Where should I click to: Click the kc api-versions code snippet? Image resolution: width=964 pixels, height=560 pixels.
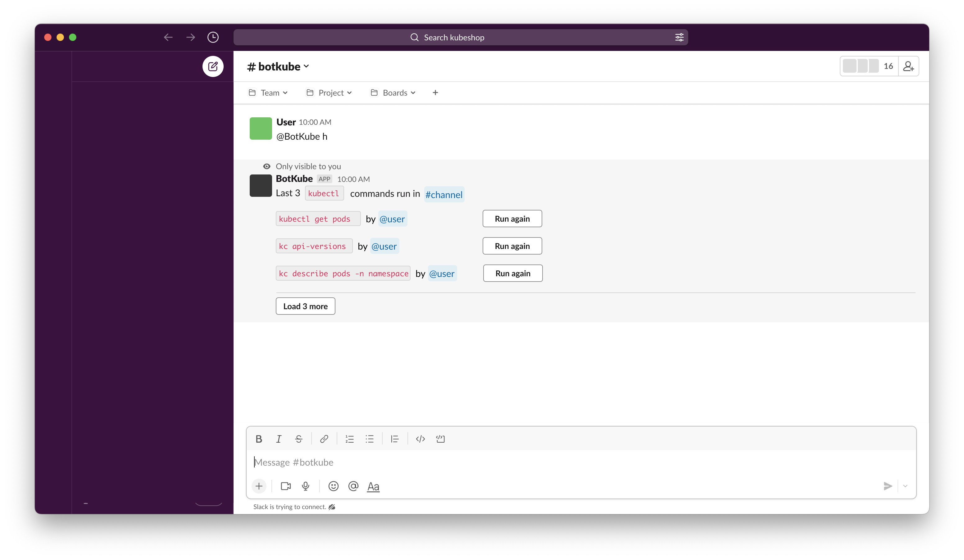(x=314, y=246)
